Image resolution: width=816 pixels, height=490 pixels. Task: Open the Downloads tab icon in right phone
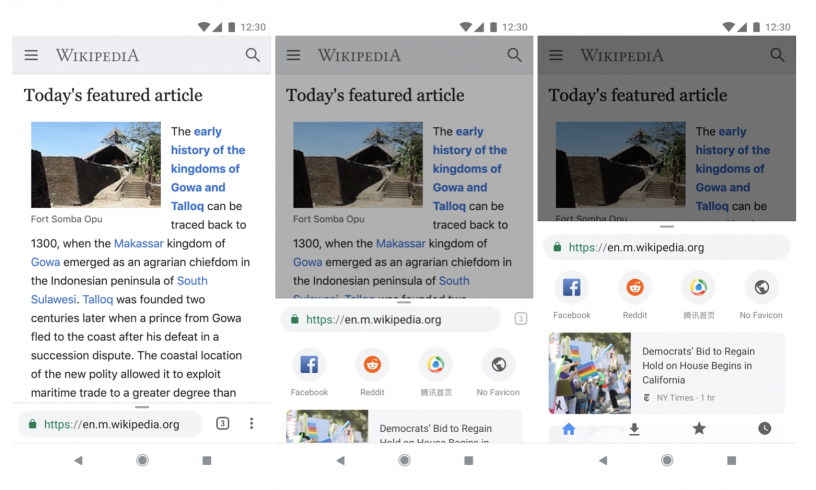[634, 429]
